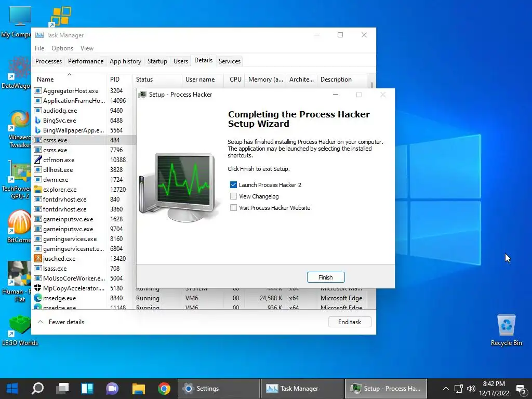Screen dimensions: 532x399
Task: Click Finish to exit Setup
Action: point(326,277)
